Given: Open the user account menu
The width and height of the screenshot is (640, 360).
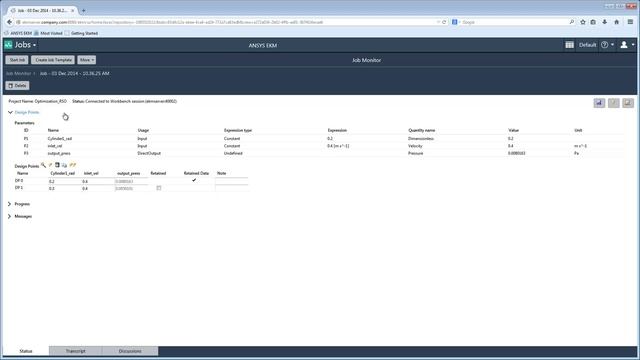Looking at the screenshot, I should pyautogui.click(x=627, y=45).
